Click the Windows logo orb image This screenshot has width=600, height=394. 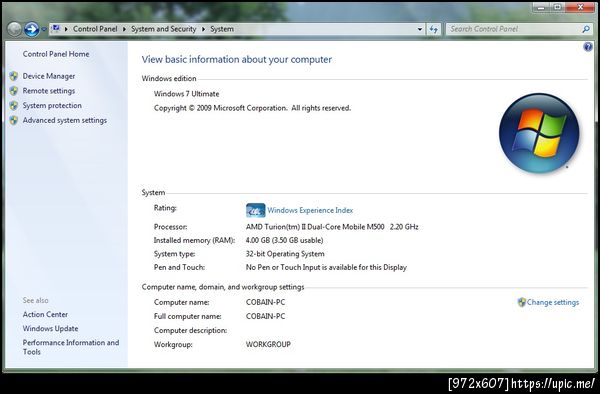539,133
